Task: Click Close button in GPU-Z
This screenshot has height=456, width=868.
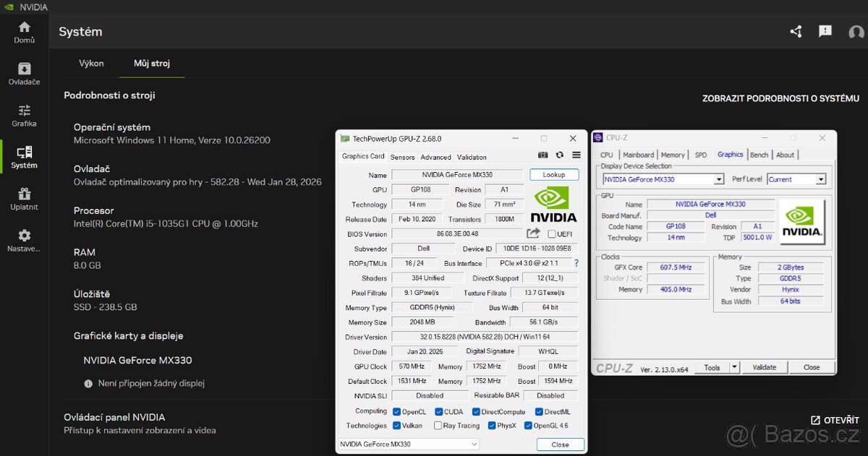Action: click(560, 444)
